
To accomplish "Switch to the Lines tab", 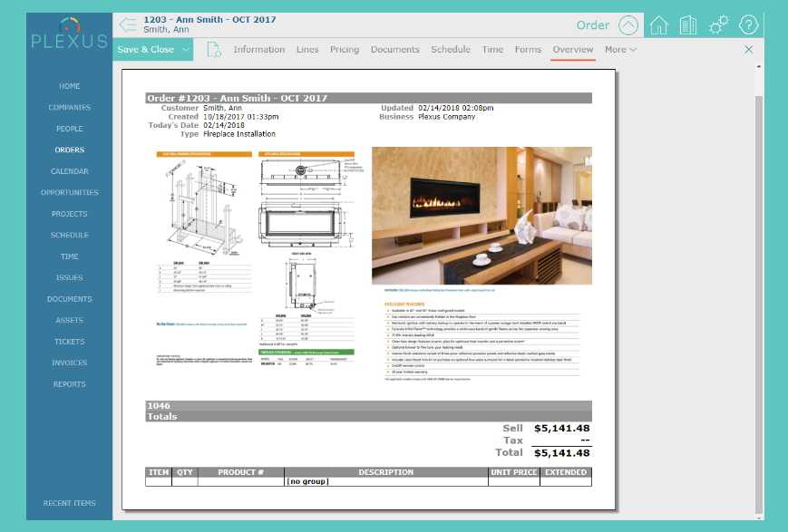I will tap(307, 49).
